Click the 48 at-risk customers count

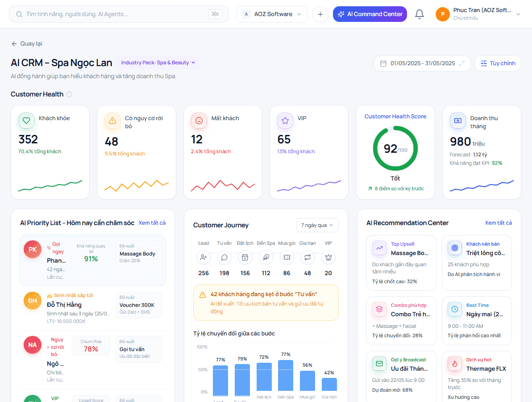pyautogui.click(x=111, y=142)
